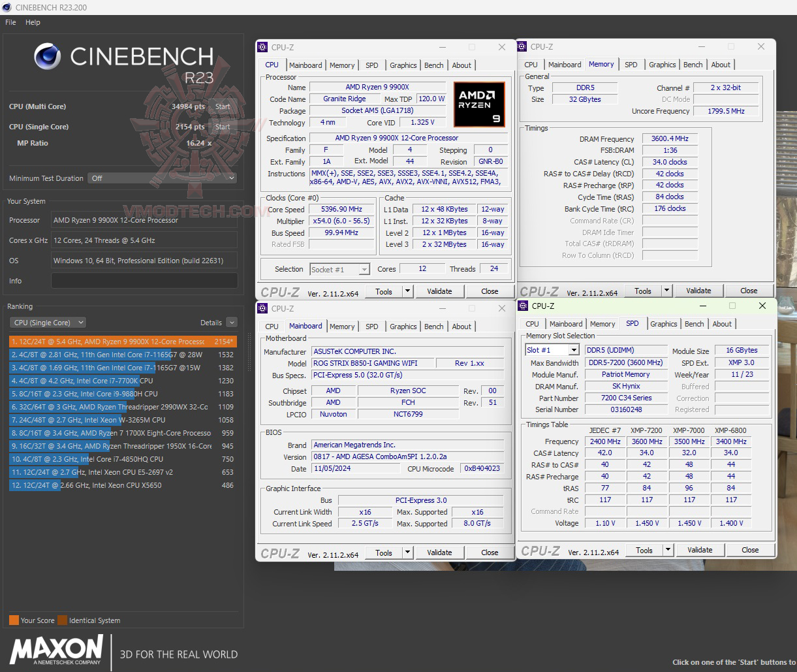Image resolution: width=797 pixels, height=672 pixels.
Task: Click the Patriot Memory module manufacturer field
Action: tap(626, 374)
